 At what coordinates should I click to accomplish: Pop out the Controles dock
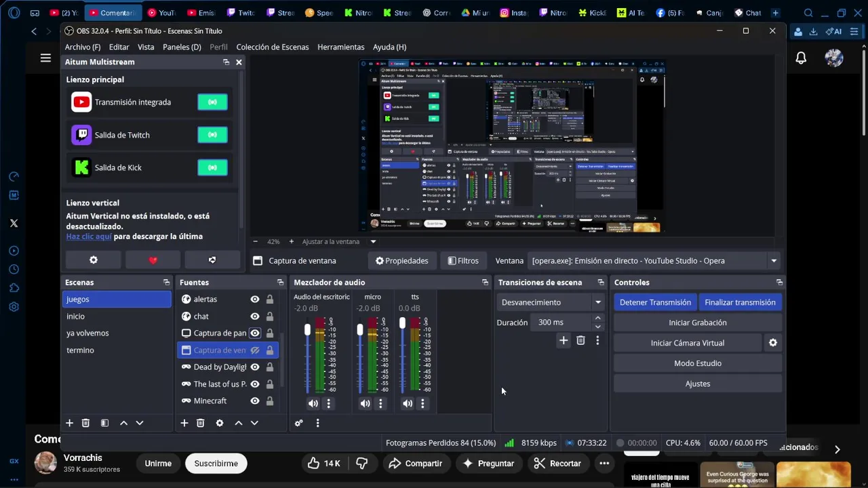(x=779, y=282)
